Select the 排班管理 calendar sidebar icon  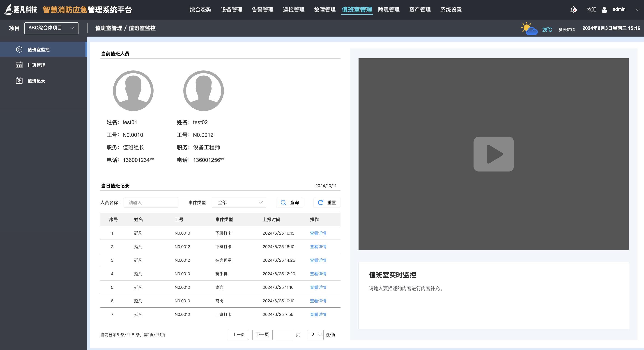19,65
